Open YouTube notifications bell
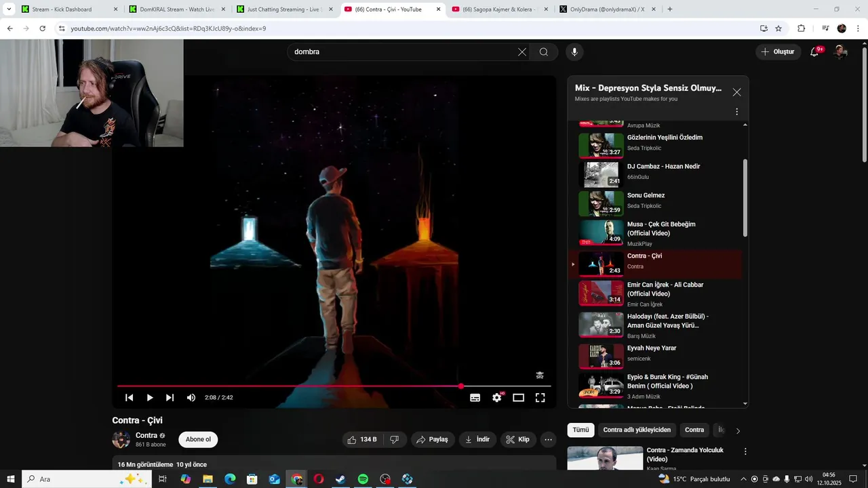This screenshot has width=868, height=488. click(x=815, y=52)
